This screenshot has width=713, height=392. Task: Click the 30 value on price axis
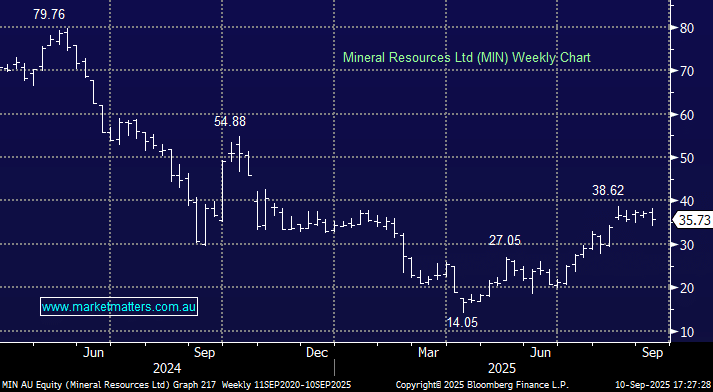687,245
